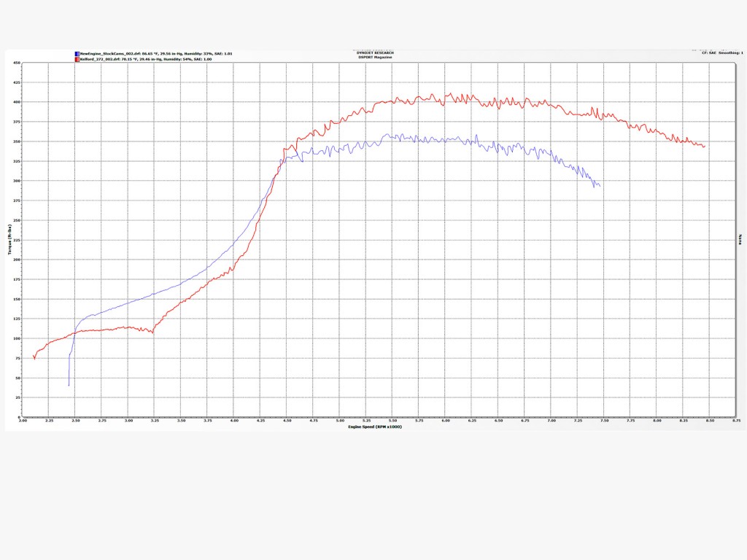
Task: Click the 400 label on torque axis
Action: click(x=17, y=102)
